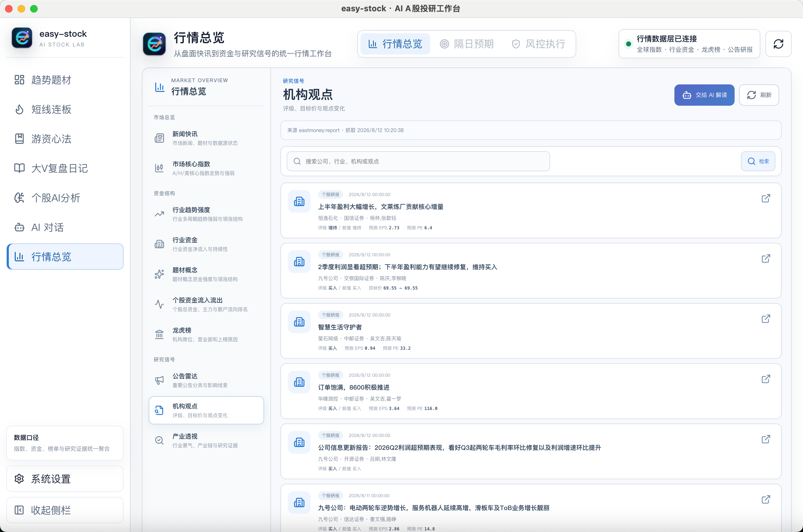
Task: Open 个股AI分析 page
Action: tap(65, 198)
